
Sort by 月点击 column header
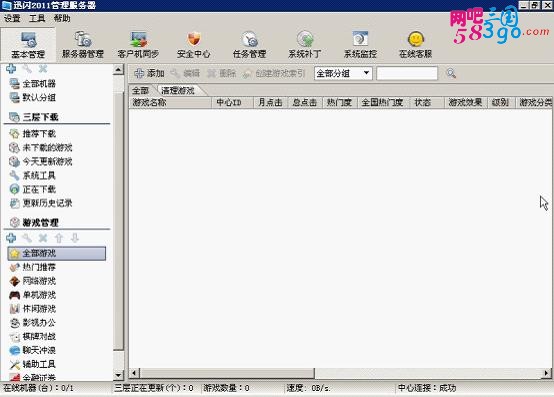point(271,103)
